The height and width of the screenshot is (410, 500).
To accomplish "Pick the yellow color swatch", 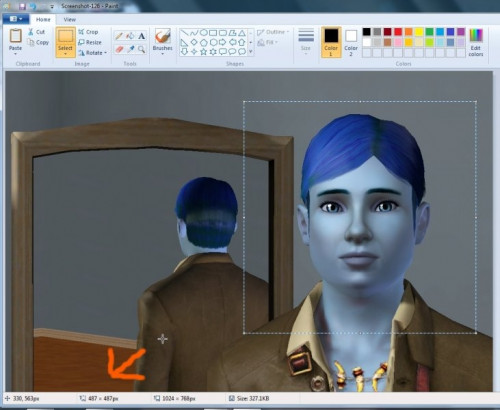I will coord(419,32).
